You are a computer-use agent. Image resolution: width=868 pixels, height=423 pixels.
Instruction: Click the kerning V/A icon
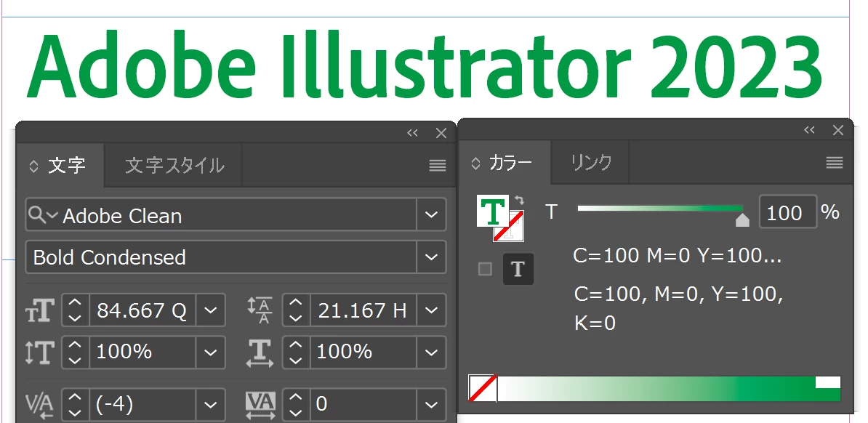40,406
